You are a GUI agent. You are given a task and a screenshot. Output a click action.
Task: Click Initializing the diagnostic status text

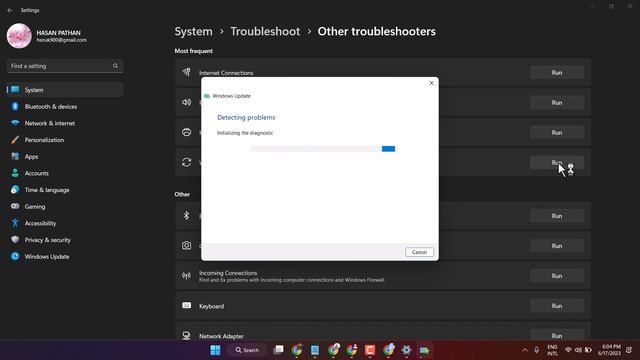(245, 133)
